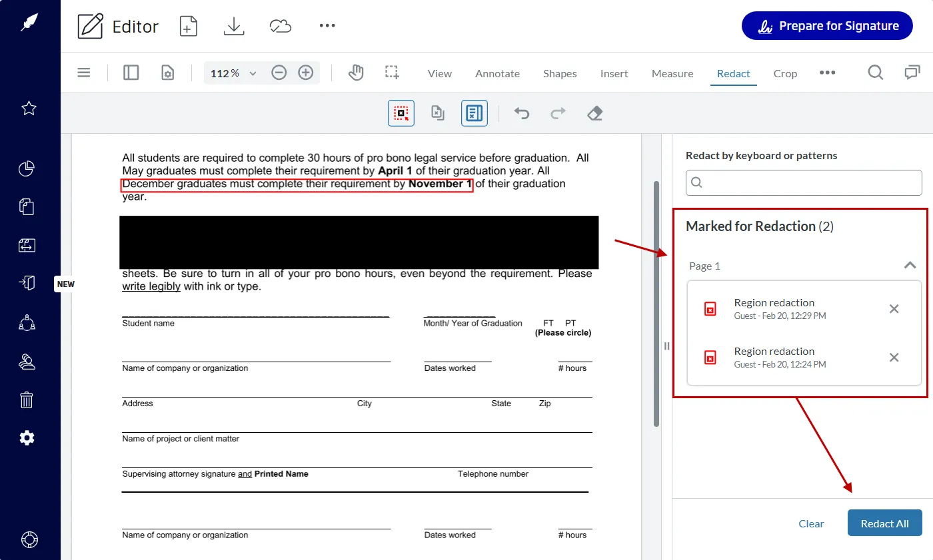Open the team members sidebar icon
Viewport: 933px width, 560px height.
click(27, 323)
